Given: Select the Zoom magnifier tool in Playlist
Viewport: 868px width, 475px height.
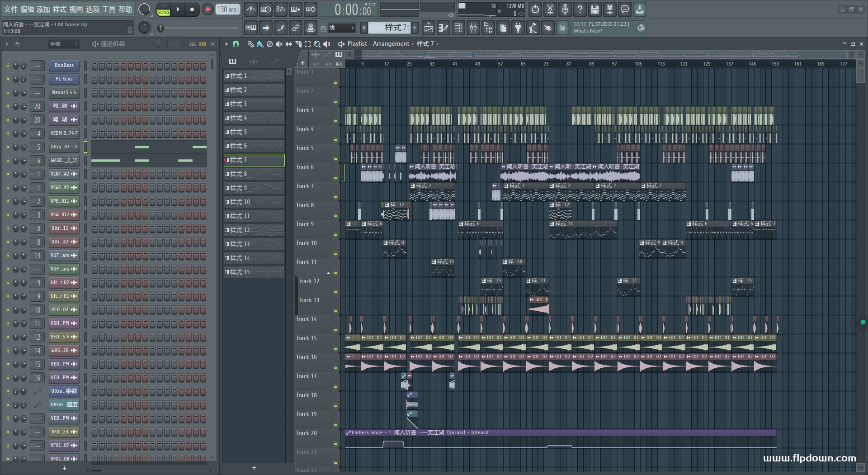Looking at the screenshot, I should coord(317,44).
